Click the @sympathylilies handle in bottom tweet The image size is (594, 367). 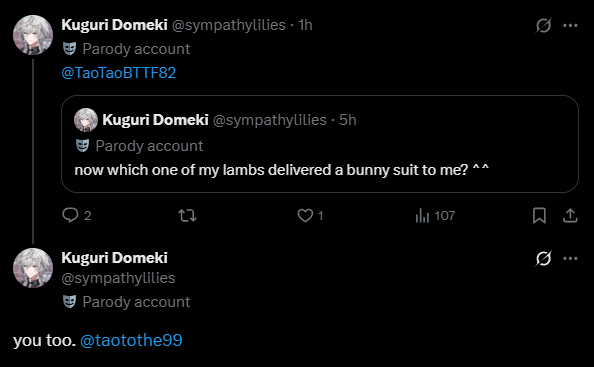click(118, 278)
